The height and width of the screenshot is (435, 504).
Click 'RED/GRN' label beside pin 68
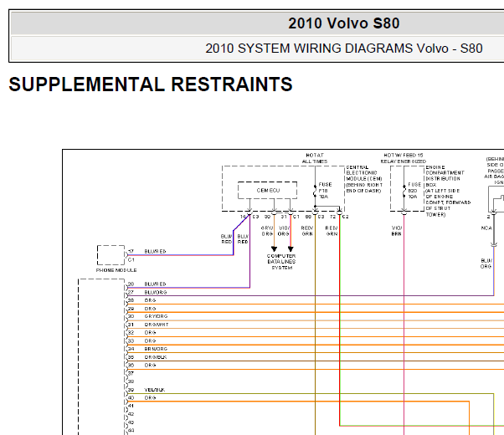pos(307,231)
